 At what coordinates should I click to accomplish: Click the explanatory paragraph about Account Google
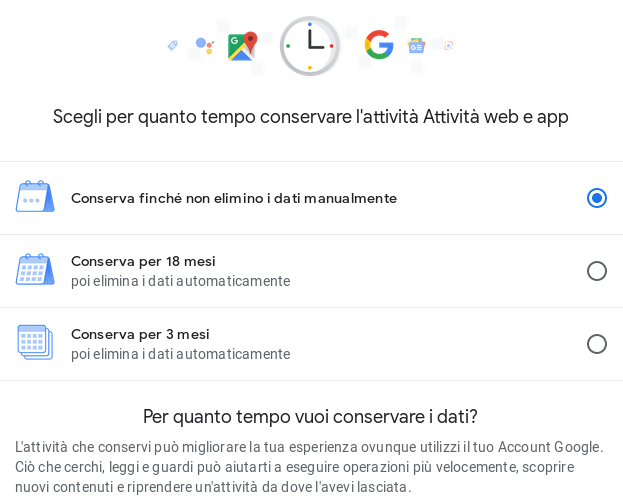pos(310,467)
